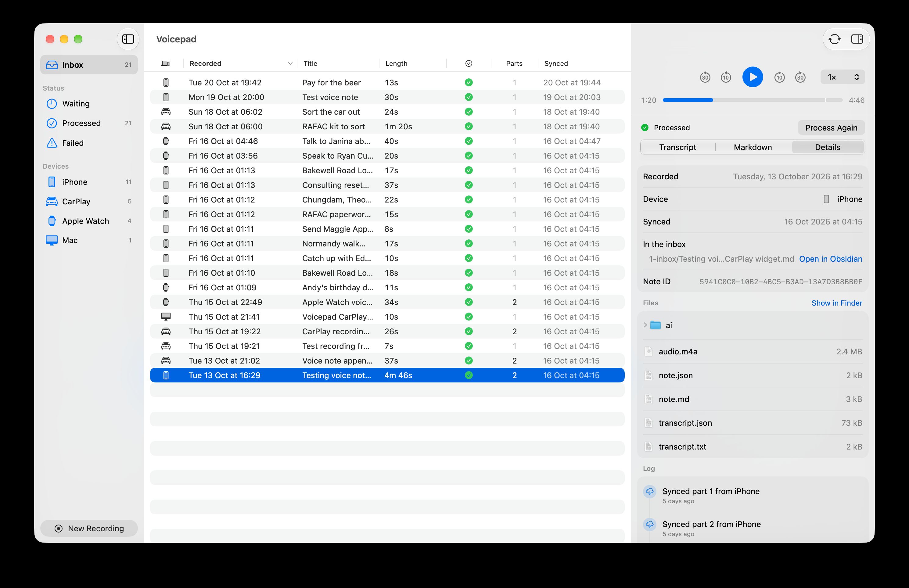Toggle the right inspector panel icon
Viewport: 909px width, 588px height.
pyautogui.click(x=857, y=39)
